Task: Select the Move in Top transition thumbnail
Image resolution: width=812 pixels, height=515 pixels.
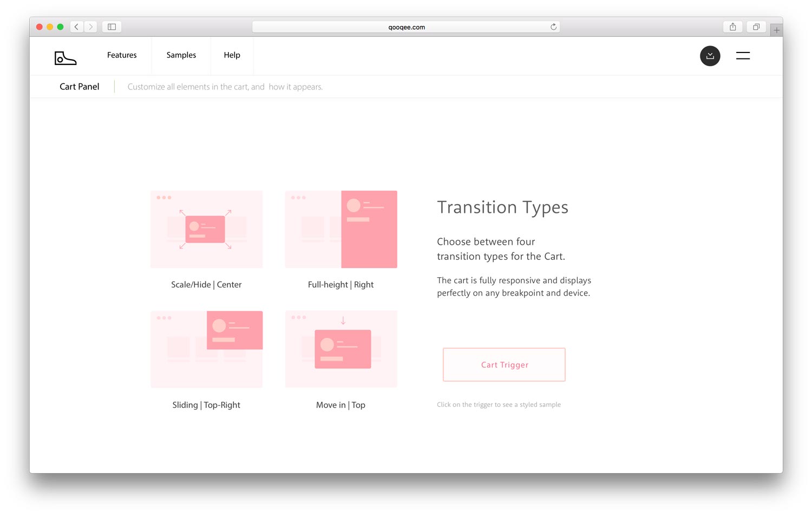Action: [341, 349]
